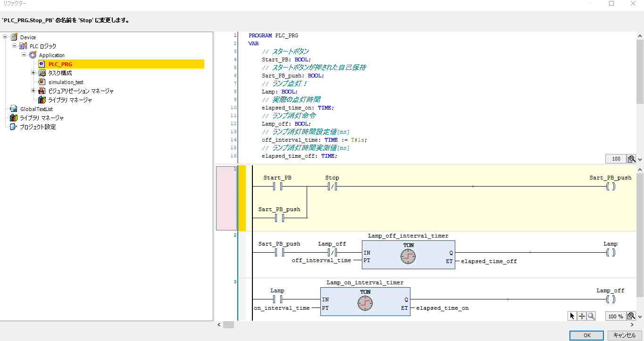Click the キャンセル button
The image size is (644, 341).
pyautogui.click(x=624, y=335)
